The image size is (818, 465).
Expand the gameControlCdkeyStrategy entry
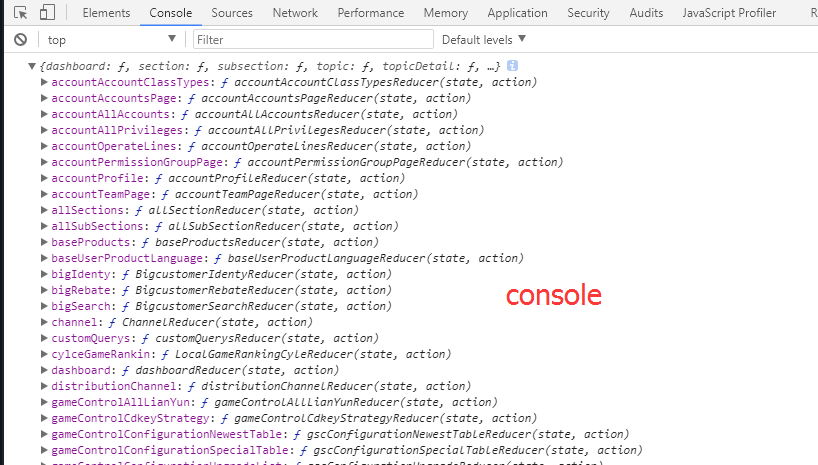click(x=44, y=418)
